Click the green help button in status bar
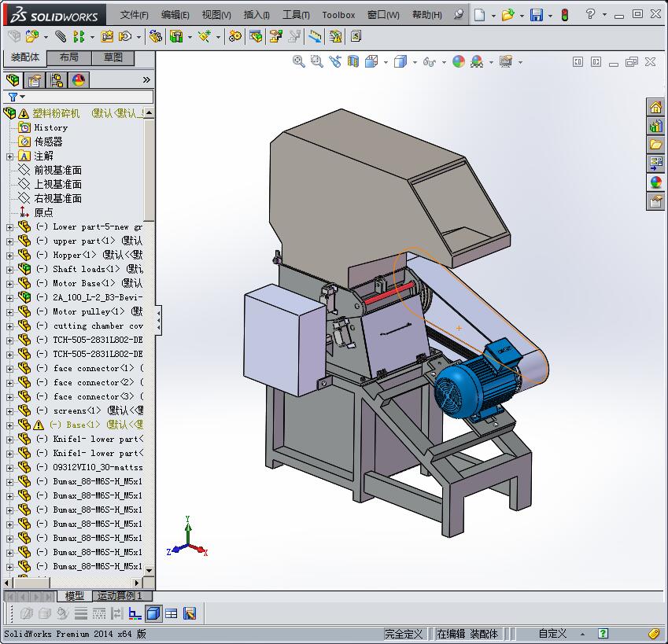 (x=603, y=634)
